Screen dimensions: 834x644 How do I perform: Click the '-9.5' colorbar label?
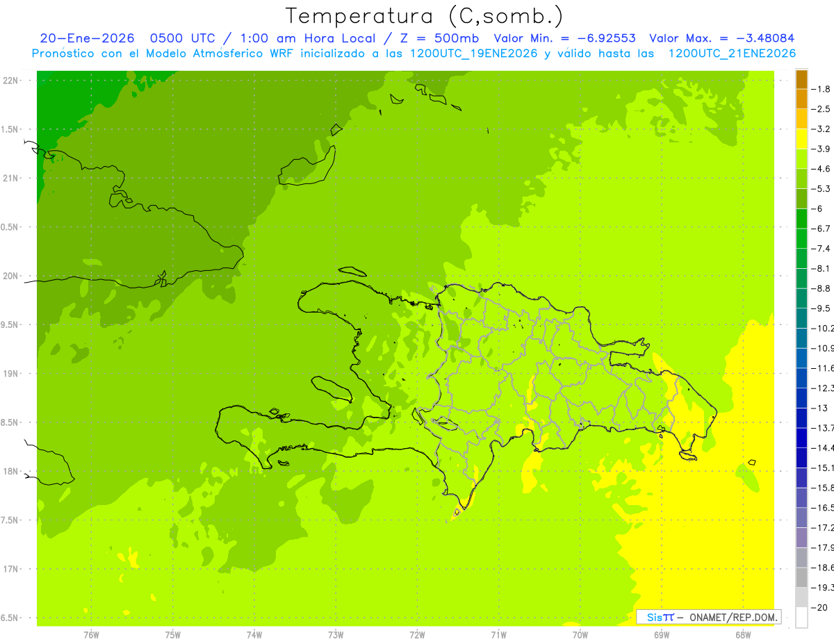point(821,308)
